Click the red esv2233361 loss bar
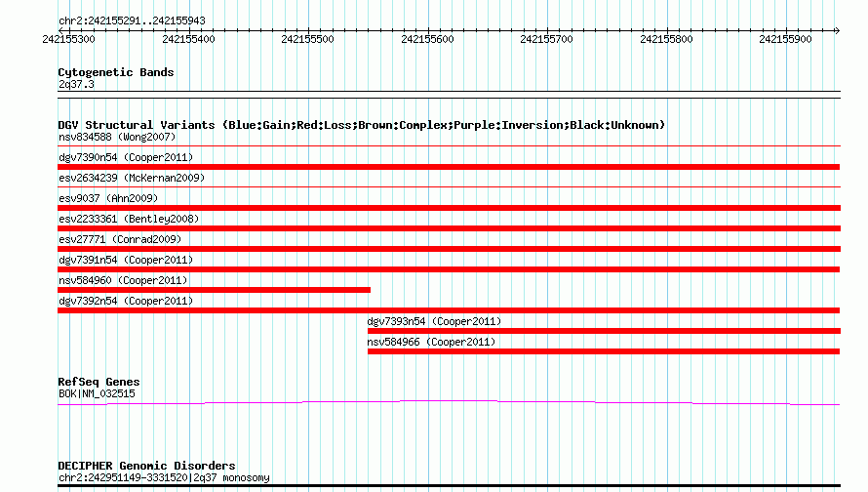This screenshot has height=492, width=868. (x=449, y=228)
